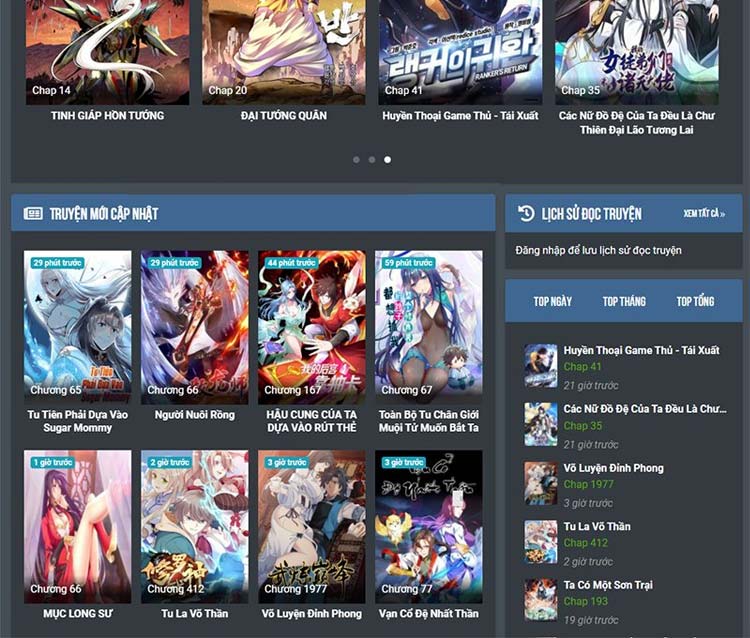This screenshot has width=750, height=638.
Task: Switch to Top Tháng tab
Action: 624,301
